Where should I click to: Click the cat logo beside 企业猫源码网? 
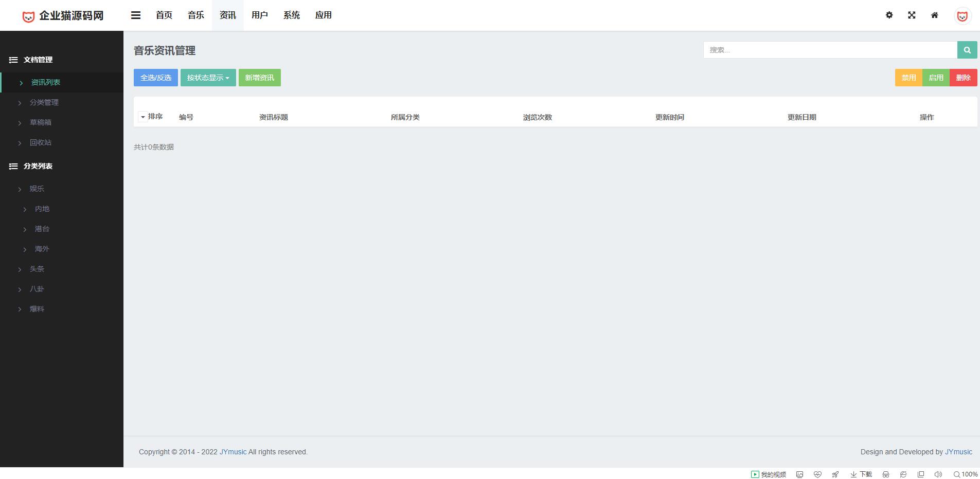28,16
